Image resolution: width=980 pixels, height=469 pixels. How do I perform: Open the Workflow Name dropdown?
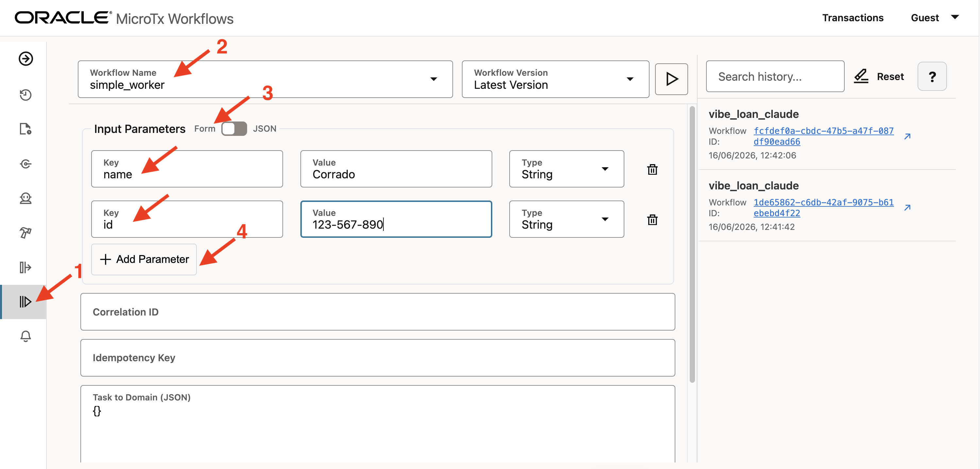click(x=265, y=79)
